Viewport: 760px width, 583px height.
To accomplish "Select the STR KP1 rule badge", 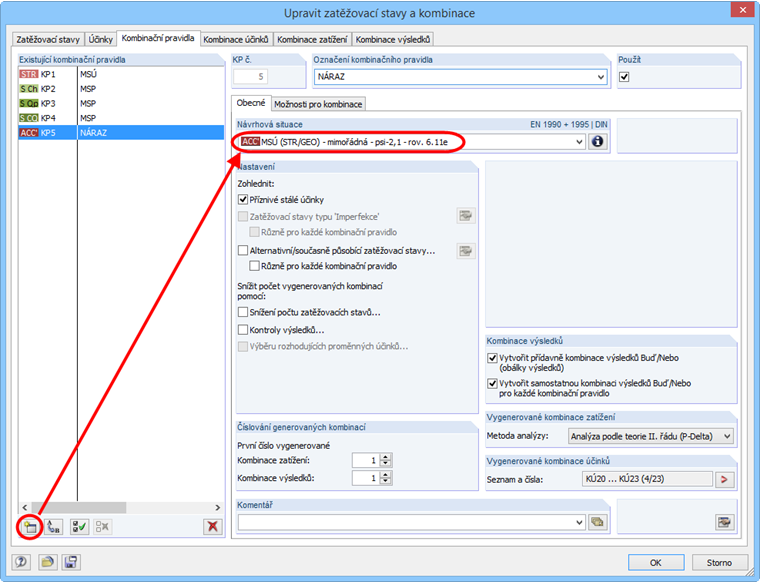I will click(29, 74).
